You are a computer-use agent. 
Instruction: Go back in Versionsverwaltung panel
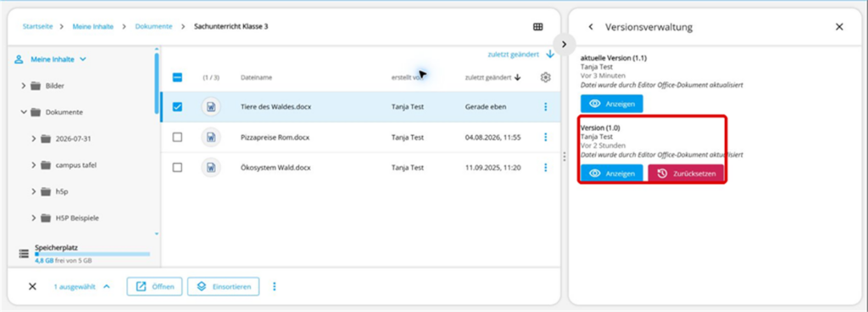tap(591, 26)
